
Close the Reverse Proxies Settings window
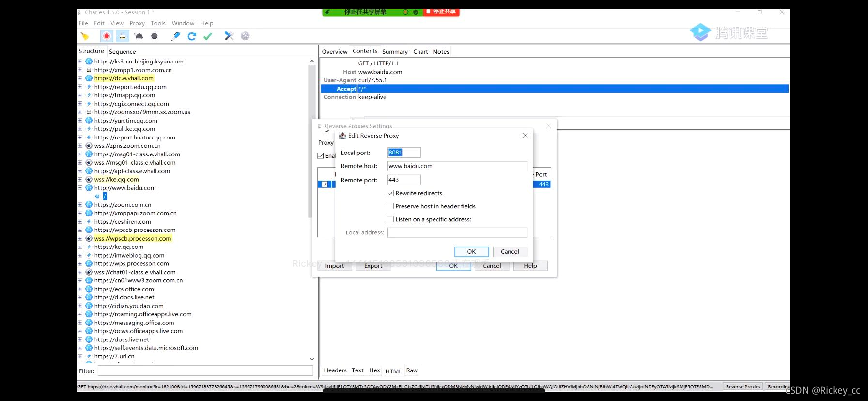[x=548, y=126]
